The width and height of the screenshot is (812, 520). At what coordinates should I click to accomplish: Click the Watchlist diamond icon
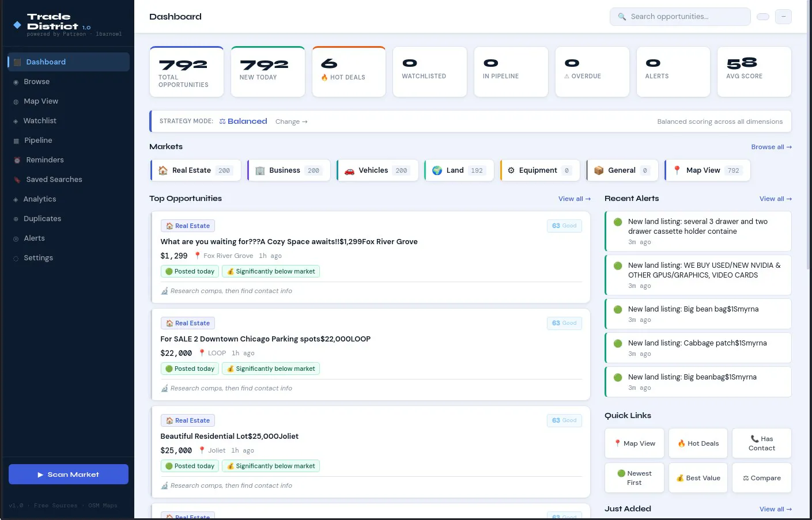(16, 122)
